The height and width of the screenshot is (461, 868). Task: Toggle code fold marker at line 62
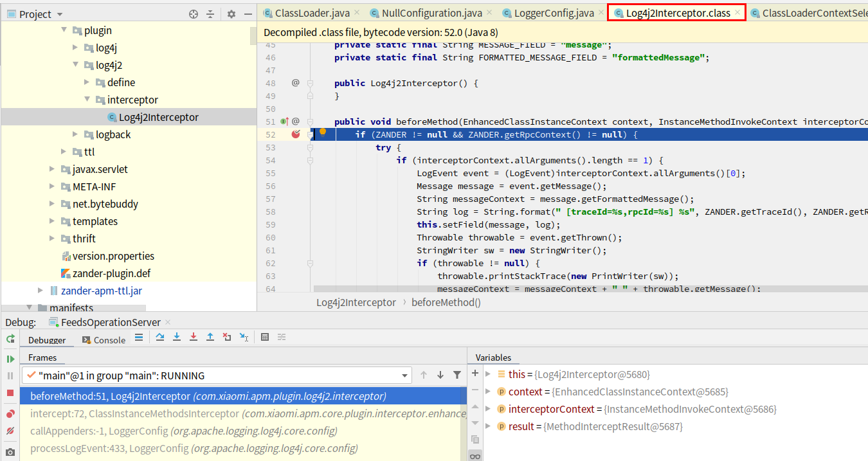310,263
